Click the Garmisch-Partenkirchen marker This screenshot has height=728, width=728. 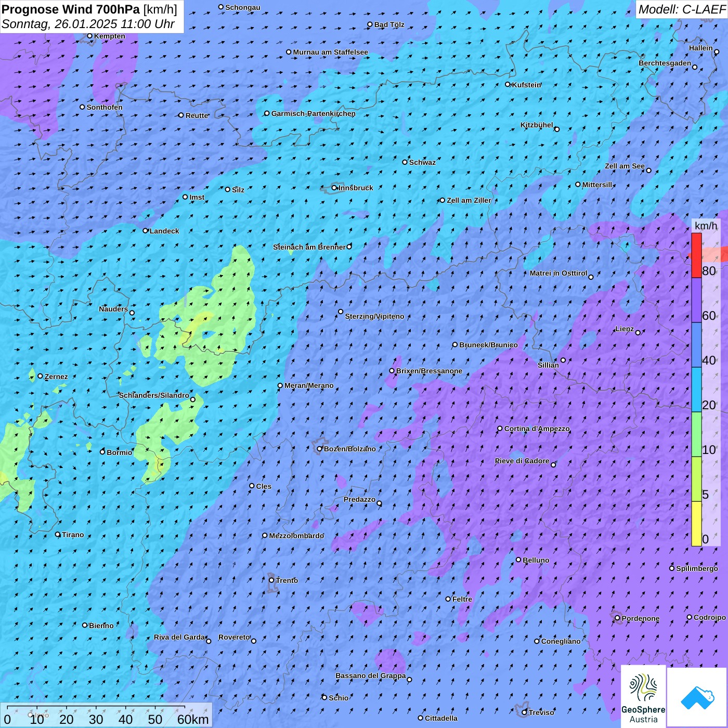tap(267, 113)
